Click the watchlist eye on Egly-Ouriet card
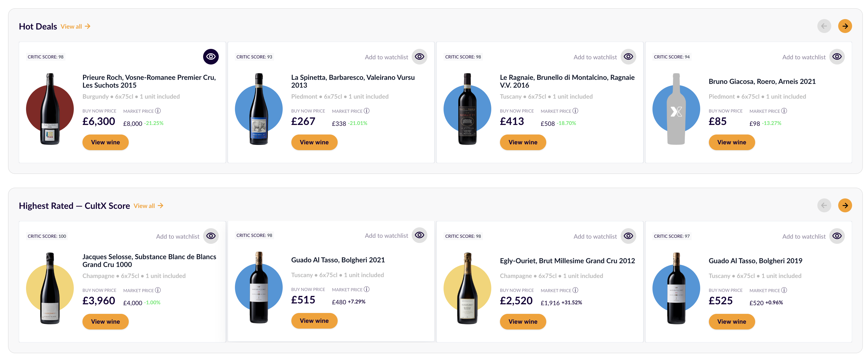 click(x=628, y=236)
